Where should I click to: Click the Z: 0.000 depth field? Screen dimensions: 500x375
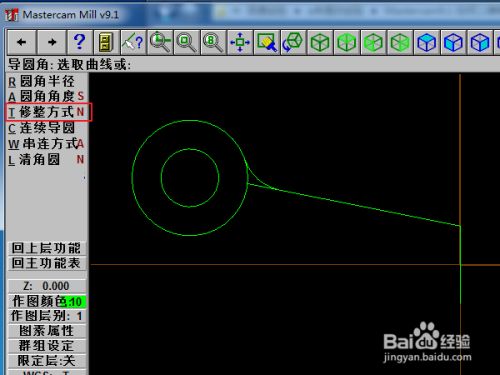[x=46, y=286]
